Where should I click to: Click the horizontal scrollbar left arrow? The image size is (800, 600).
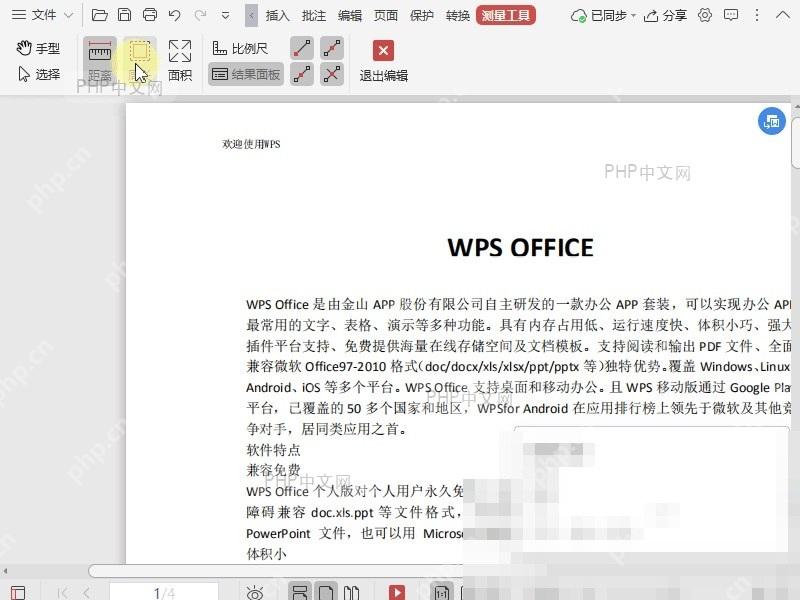5,570
